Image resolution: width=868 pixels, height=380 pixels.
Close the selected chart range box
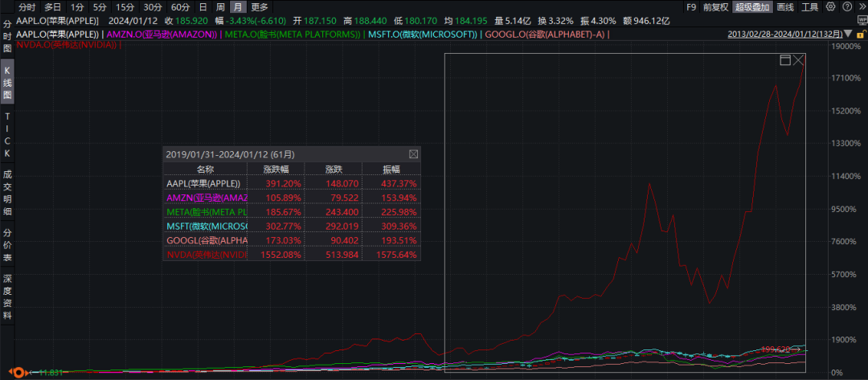coord(798,59)
